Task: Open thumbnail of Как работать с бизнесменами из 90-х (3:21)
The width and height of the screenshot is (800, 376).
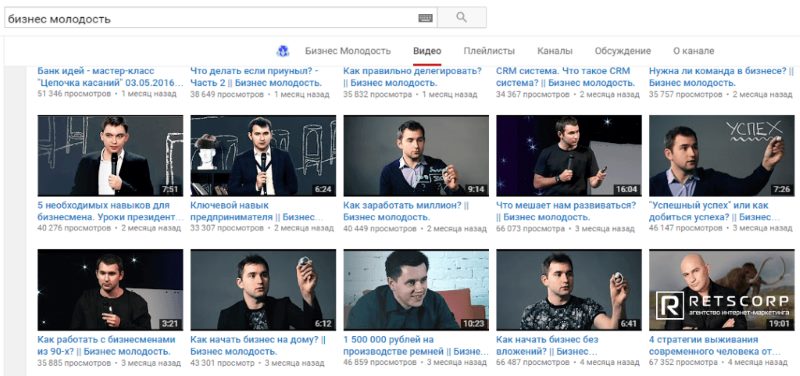Action: 110,290
